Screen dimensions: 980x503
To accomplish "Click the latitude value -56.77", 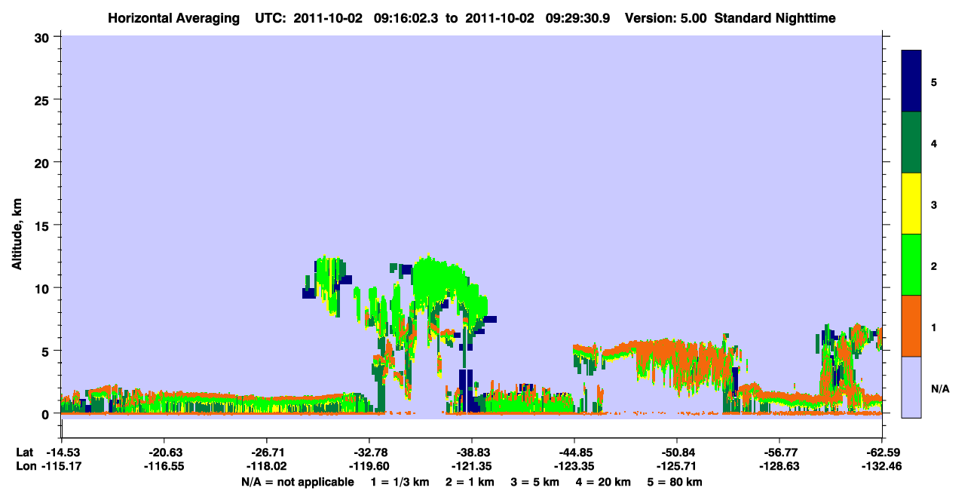I will point(779,452).
